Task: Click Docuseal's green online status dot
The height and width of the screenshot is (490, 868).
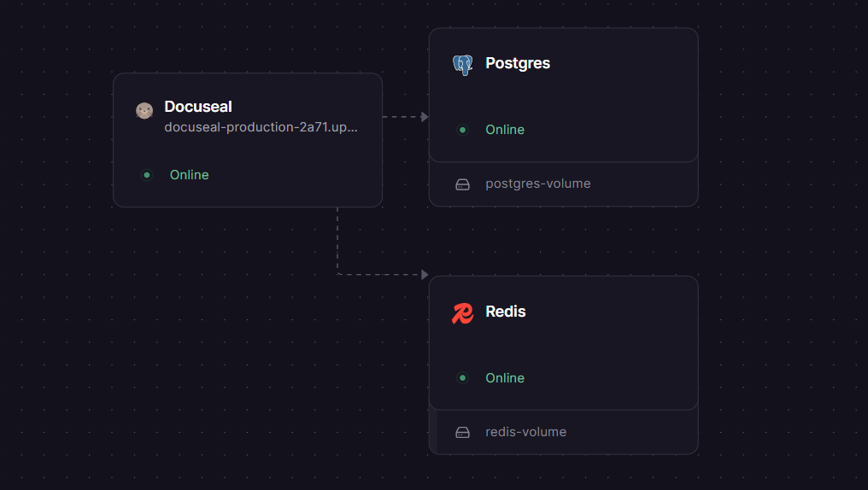Action: (x=147, y=175)
